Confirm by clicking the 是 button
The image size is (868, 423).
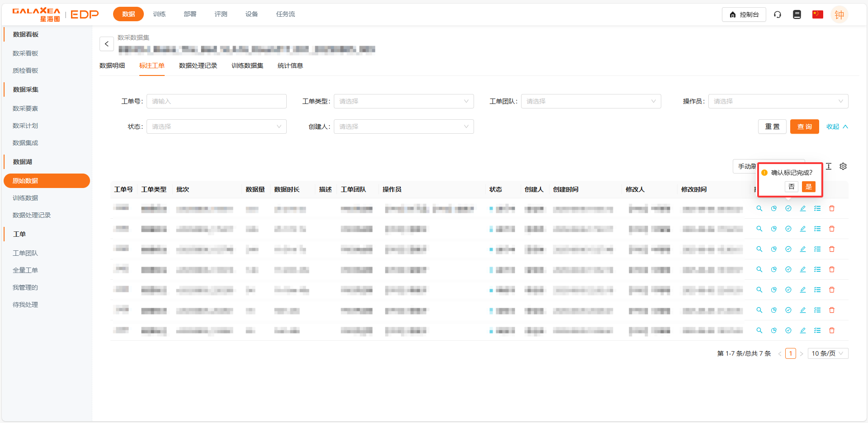click(808, 187)
